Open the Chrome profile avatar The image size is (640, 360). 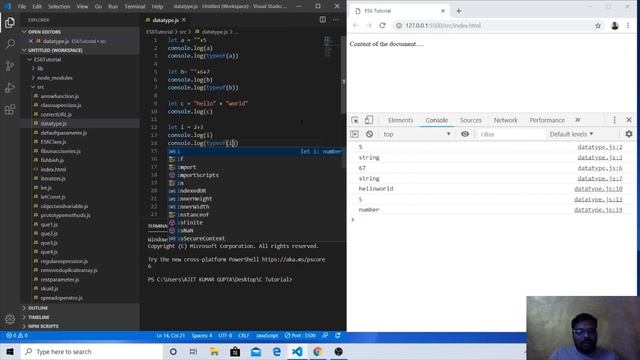pos(615,25)
